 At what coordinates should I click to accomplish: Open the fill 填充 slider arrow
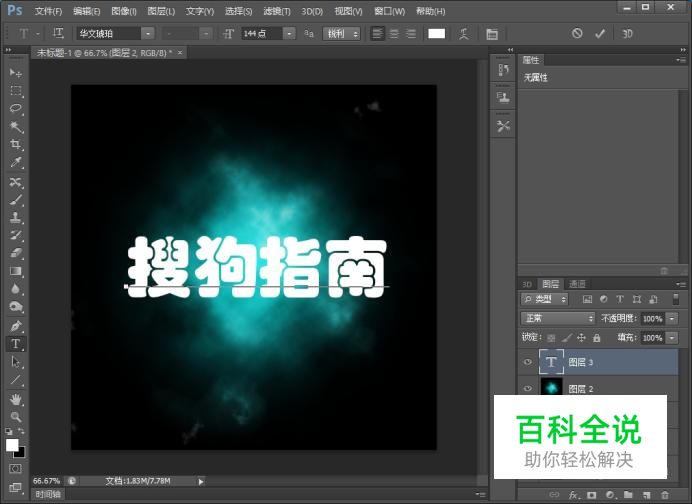point(672,338)
